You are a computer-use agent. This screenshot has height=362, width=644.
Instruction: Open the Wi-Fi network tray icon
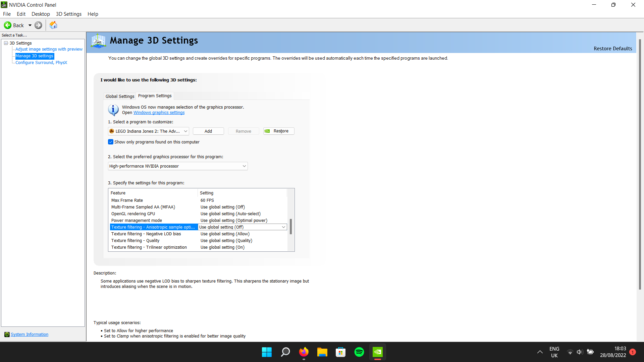(570, 352)
